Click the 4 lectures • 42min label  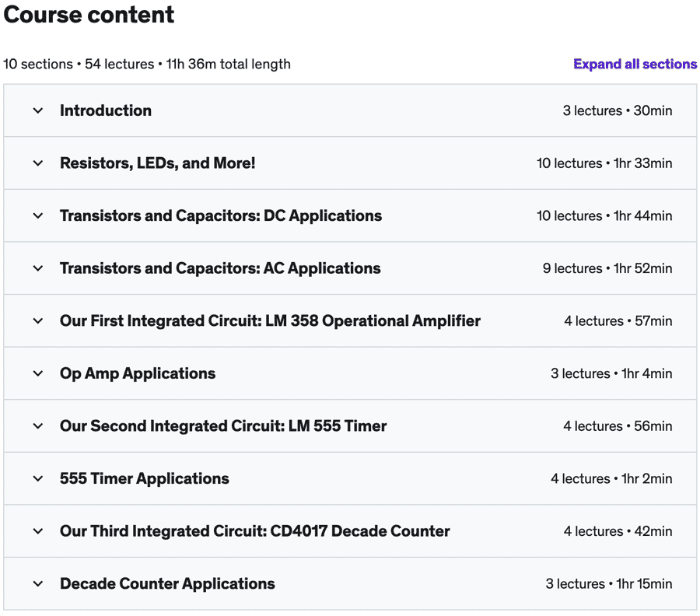pyautogui.click(x=618, y=531)
